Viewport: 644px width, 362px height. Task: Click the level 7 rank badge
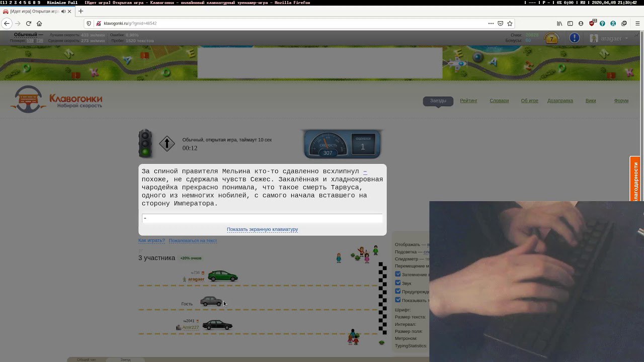click(x=552, y=39)
